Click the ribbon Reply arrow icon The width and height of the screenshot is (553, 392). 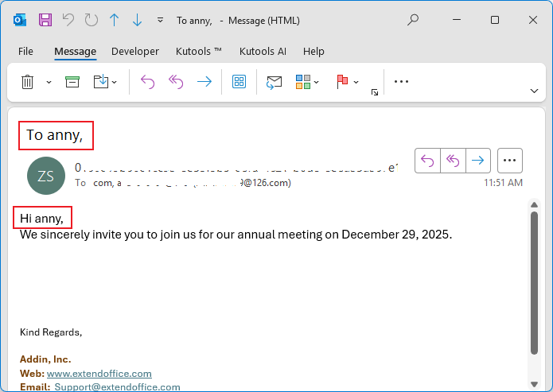pyautogui.click(x=147, y=81)
